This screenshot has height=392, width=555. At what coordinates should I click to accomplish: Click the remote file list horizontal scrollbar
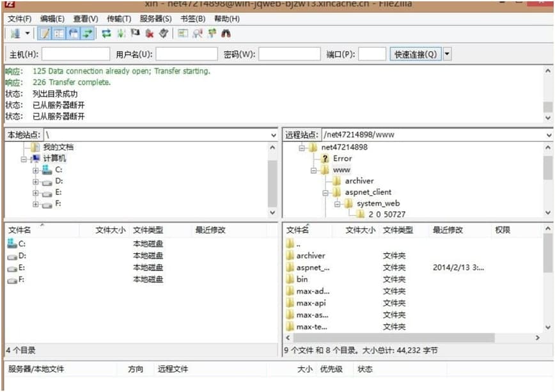coord(416,337)
